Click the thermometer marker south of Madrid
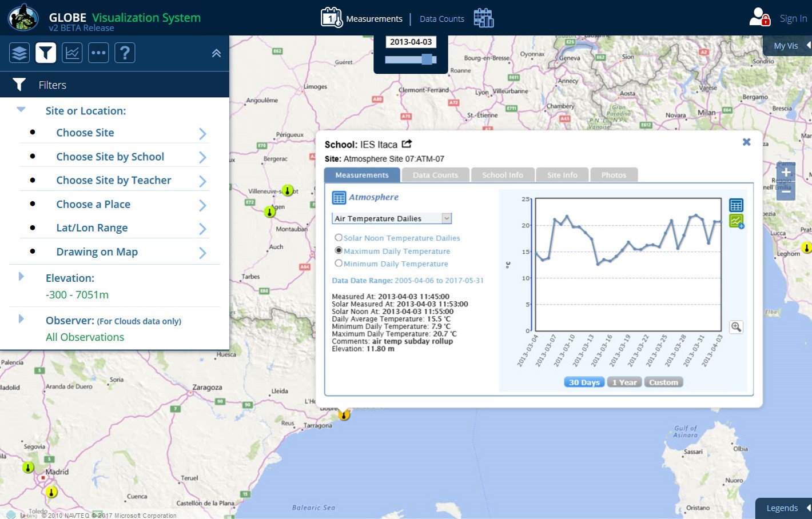Image resolution: width=812 pixels, height=519 pixels. [51, 492]
